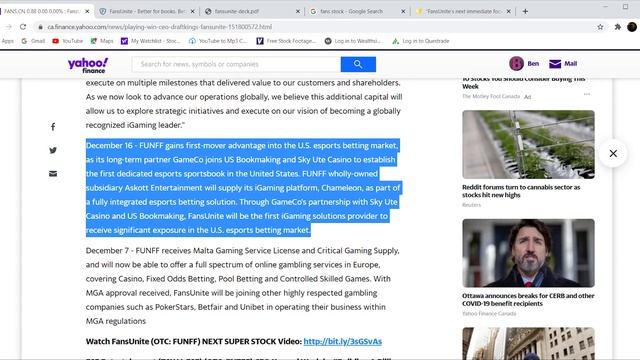This screenshot has width=640, height=360.
Task: Open the Apps bookmark
Action: click(7, 41)
